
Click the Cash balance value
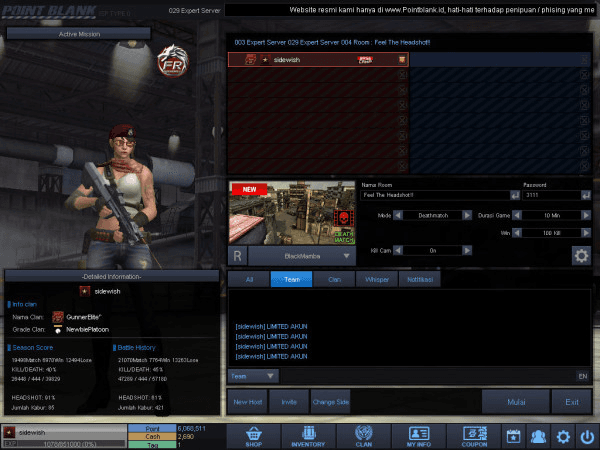[186, 437]
